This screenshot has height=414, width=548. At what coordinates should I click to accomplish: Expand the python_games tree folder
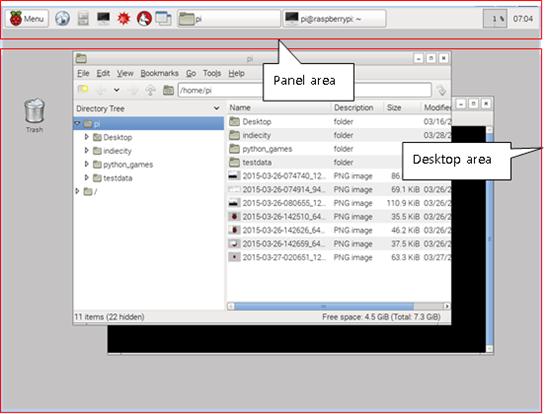point(86,164)
